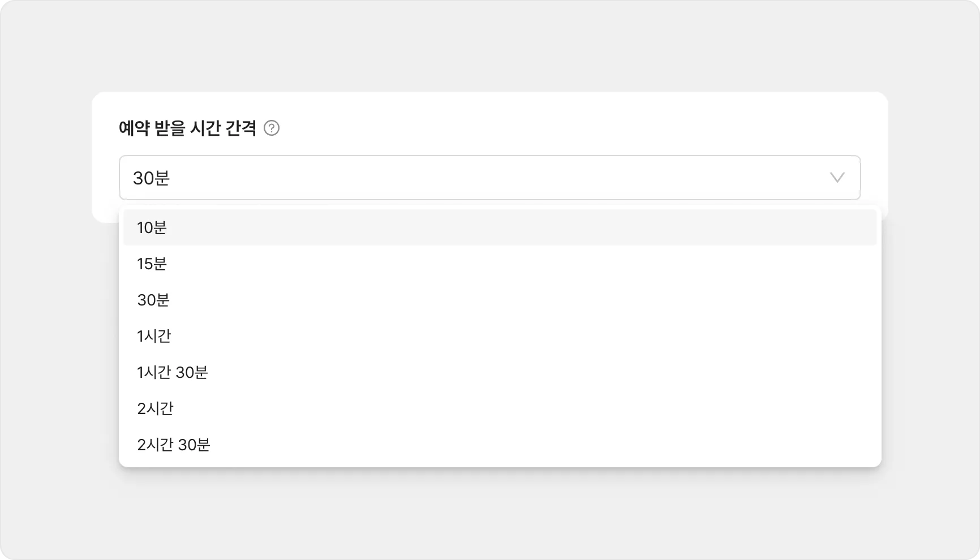Set interval to ten minutes

coord(500,227)
